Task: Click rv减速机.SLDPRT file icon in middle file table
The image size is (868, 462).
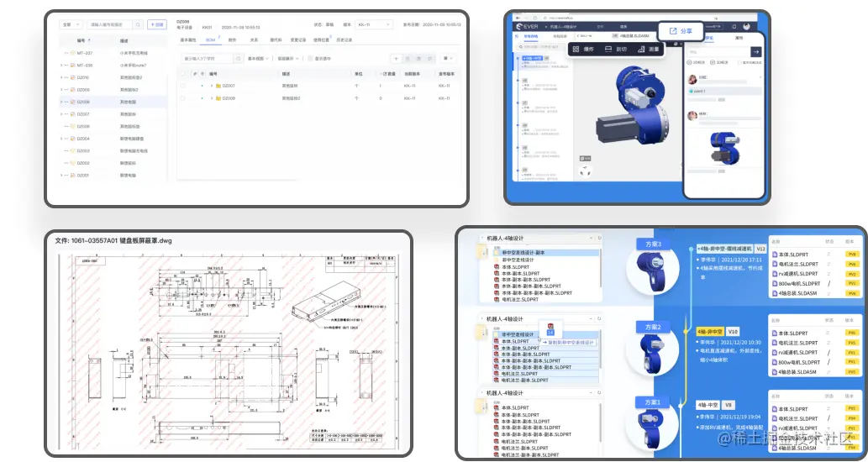Action: 775,353
